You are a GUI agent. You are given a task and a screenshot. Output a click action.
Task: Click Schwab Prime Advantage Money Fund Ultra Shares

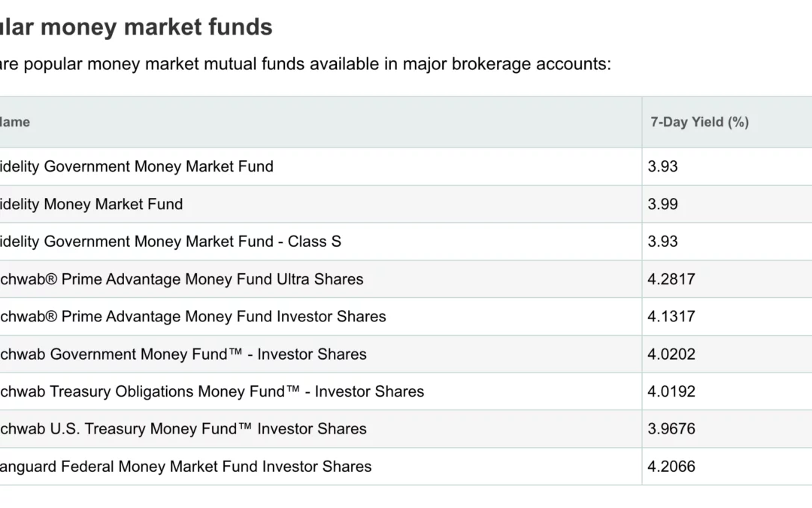click(181, 279)
